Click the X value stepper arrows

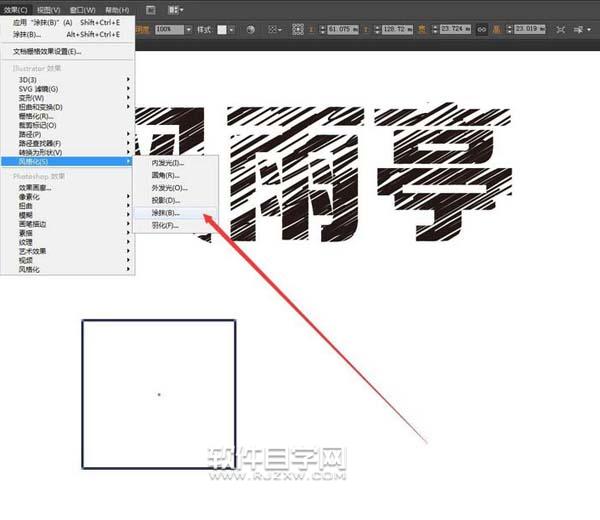[x=323, y=29]
